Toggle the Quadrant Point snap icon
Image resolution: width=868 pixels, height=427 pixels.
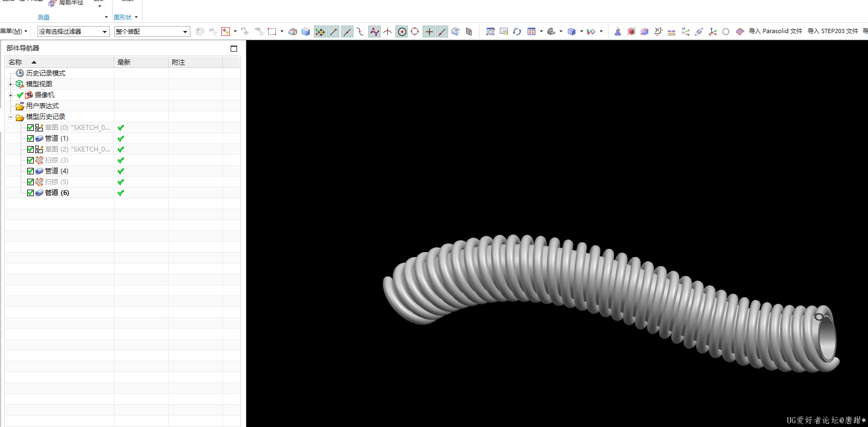tap(415, 32)
